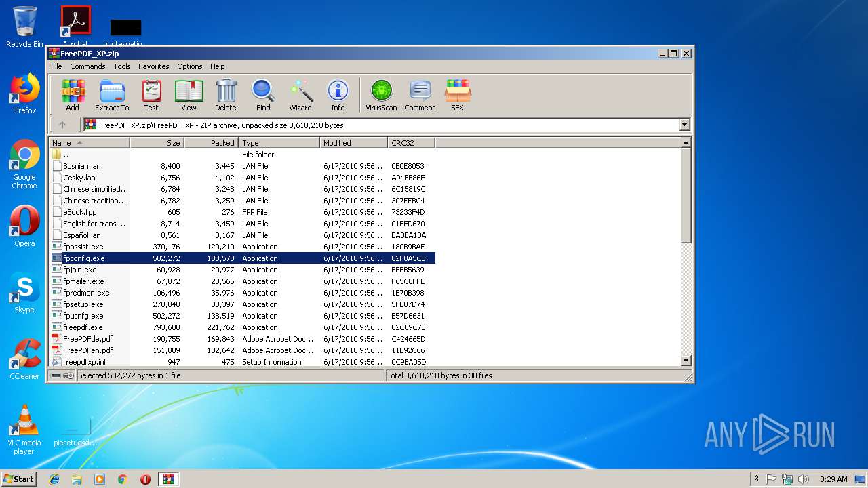The image size is (868, 488).
Task: Open the address path dropdown arrow
Action: point(684,125)
